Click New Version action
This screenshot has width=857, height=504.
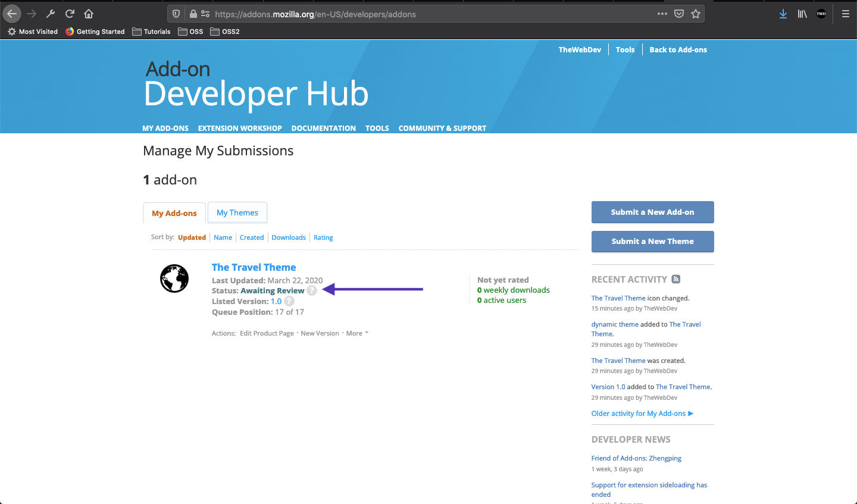pyautogui.click(x=320, y=333)
